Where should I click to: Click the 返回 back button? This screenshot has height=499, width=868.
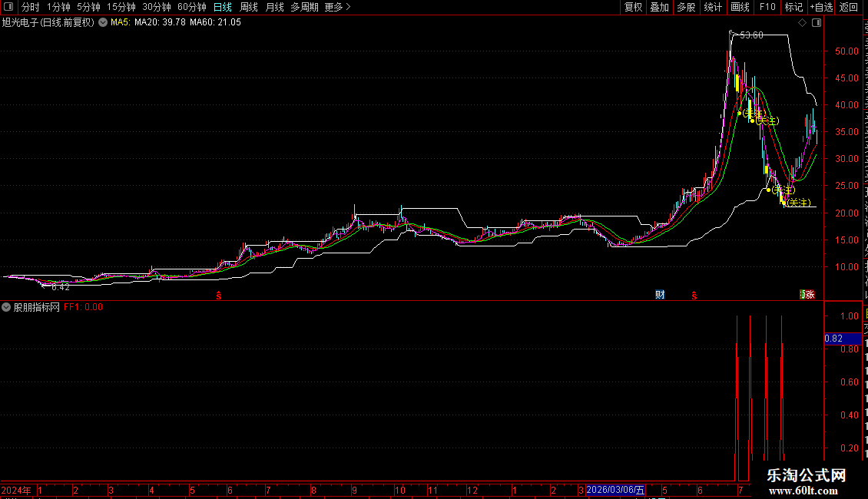point(848,7)
